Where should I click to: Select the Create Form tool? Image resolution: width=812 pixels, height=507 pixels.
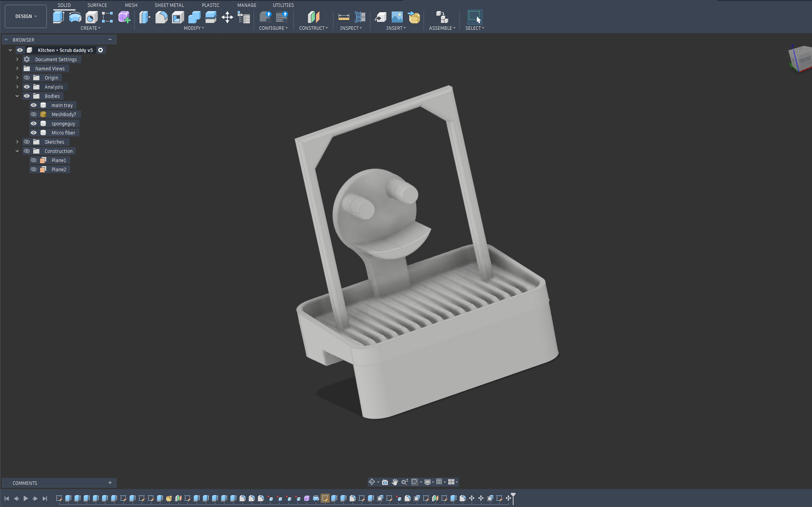pos(124,17)
